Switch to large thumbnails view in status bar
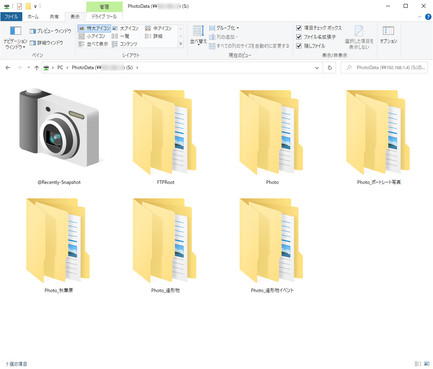 [x=426, y=364]
